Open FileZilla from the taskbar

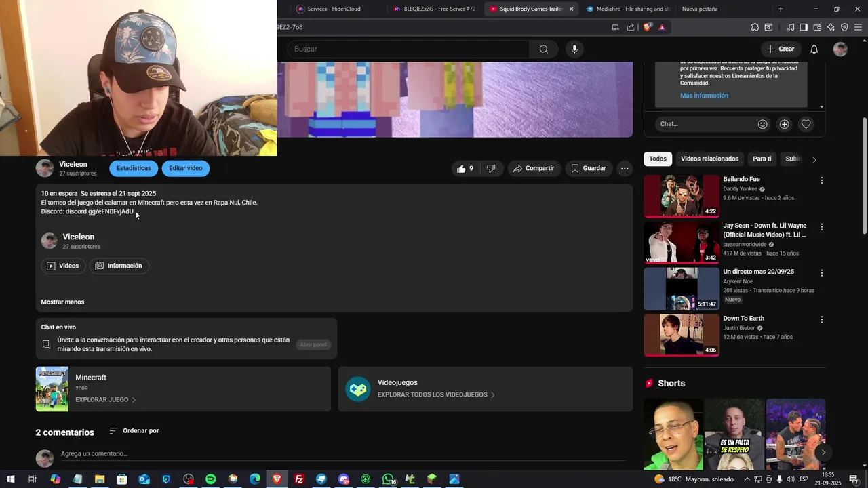tap(299, 479)
